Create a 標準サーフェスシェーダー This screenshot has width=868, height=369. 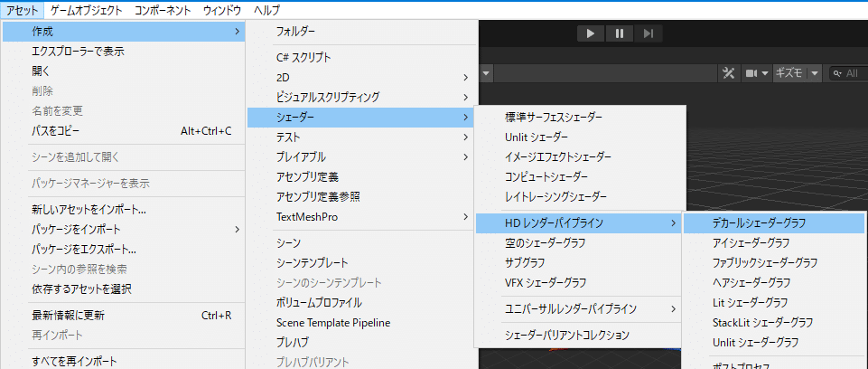pos(580,117)
